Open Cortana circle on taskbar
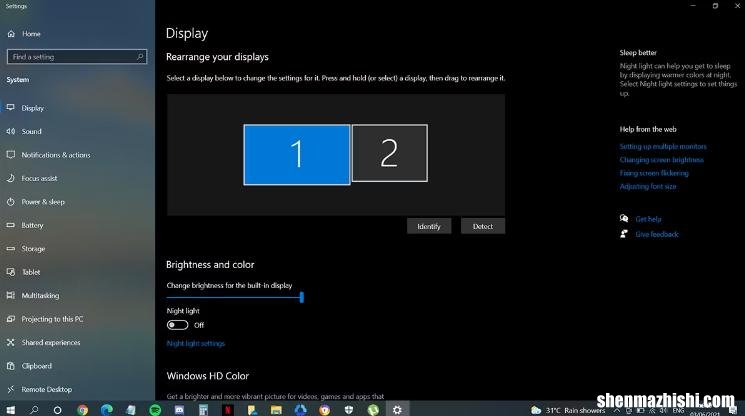 point(57,410)
